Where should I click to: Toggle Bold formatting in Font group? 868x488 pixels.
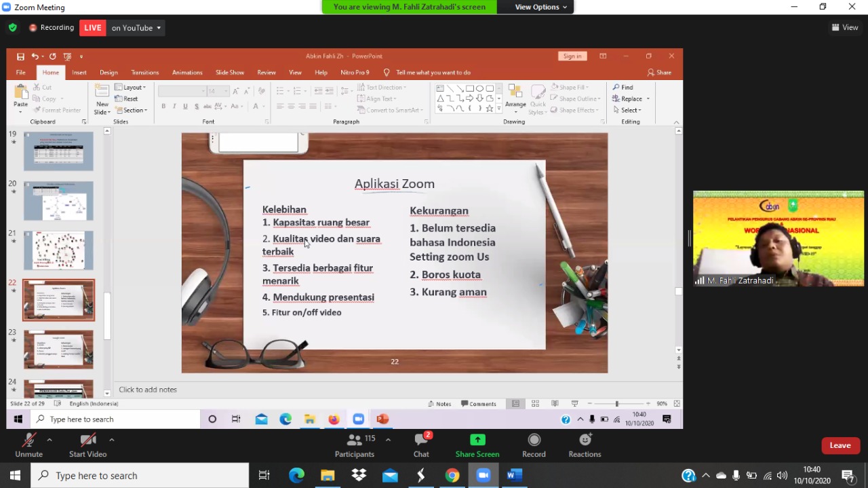pyautogui.click(x=163, y=107)
